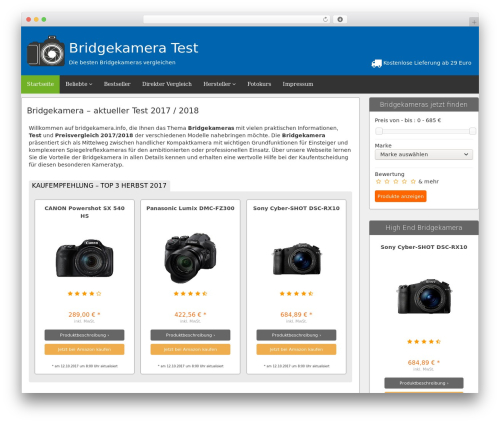
Task: Open Produktbeschreibung for CANON Powershot SX 540
Action: click(84, 335)
